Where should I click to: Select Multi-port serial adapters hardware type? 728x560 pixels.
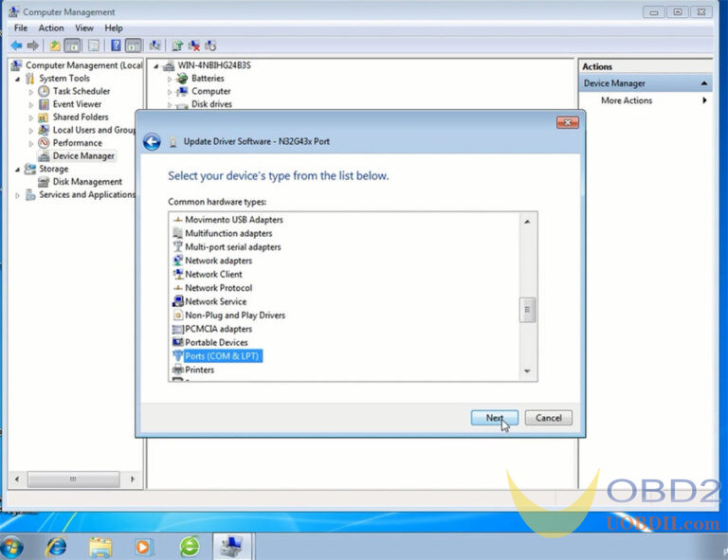click(x=232, y=246)
